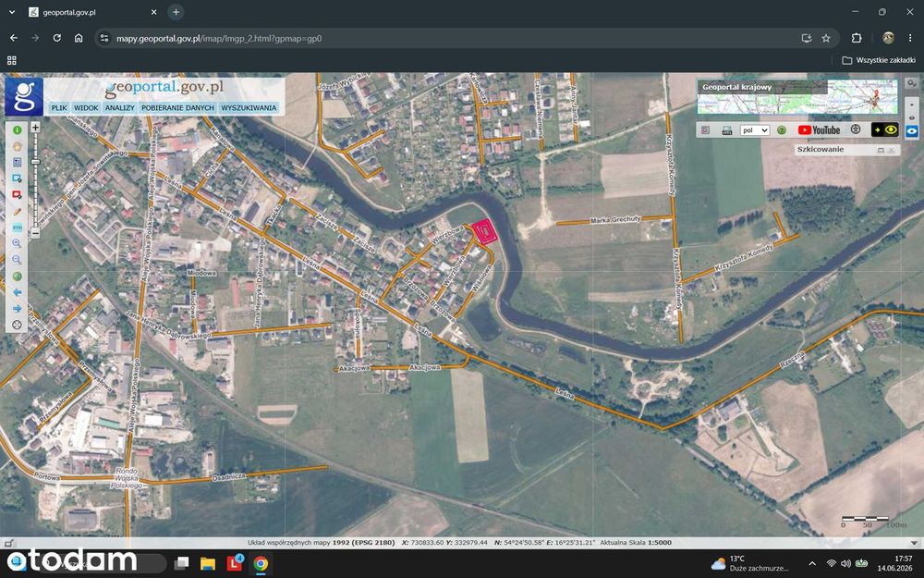The width and height of the screenshot is (924, 578).
Task: Open the PLIK menu
Action: (x=59, y=108)
